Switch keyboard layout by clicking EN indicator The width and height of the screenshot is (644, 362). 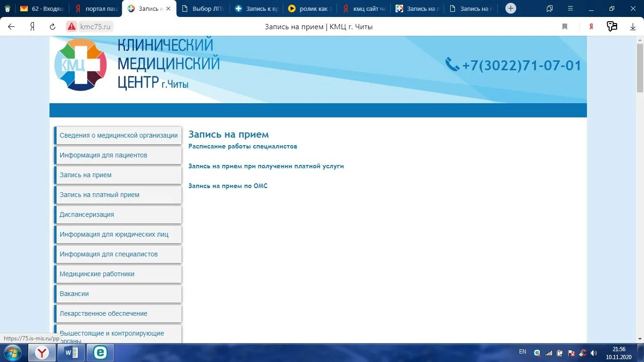[x=522, y=352]
